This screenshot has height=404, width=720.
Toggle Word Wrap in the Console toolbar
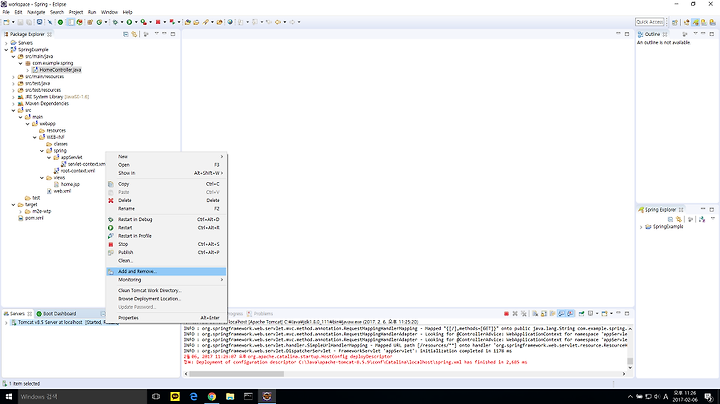[x=552, y=314]
